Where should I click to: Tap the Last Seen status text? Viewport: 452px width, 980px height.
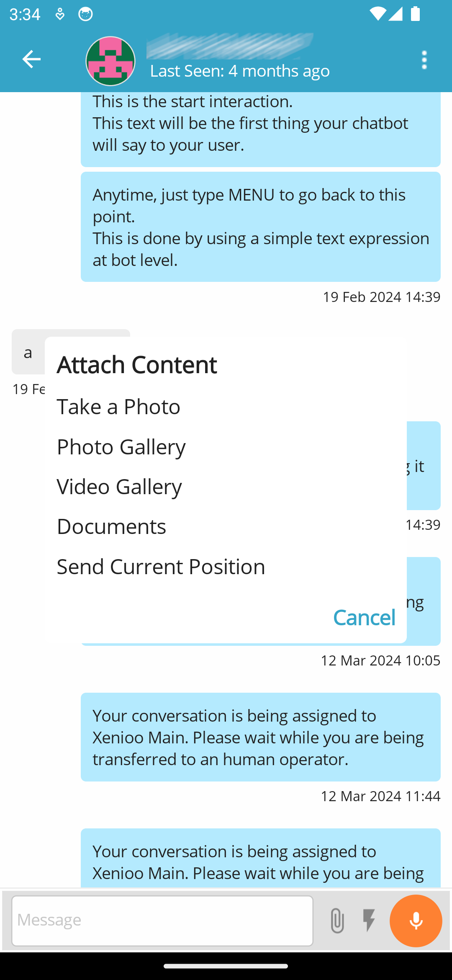pos(240,71)
